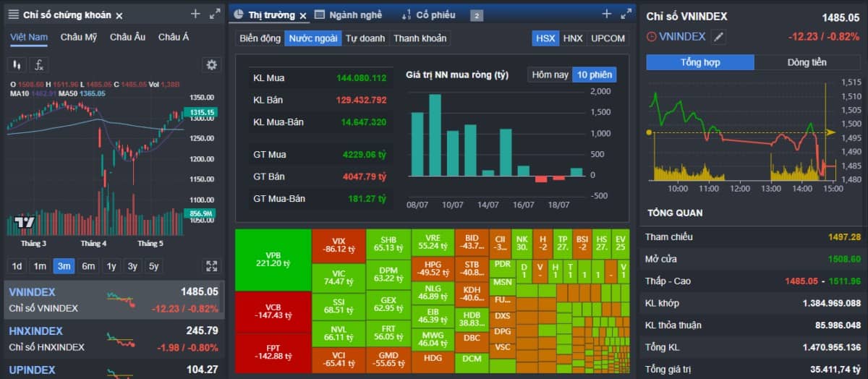Select the Tự doanh view
Screen dimensions: 868x379
366,38
